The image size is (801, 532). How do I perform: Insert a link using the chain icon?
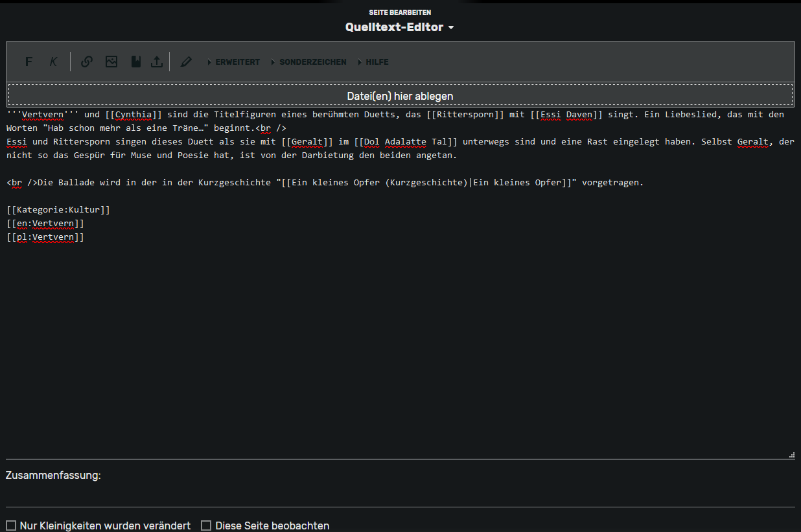tap(87, 62)
